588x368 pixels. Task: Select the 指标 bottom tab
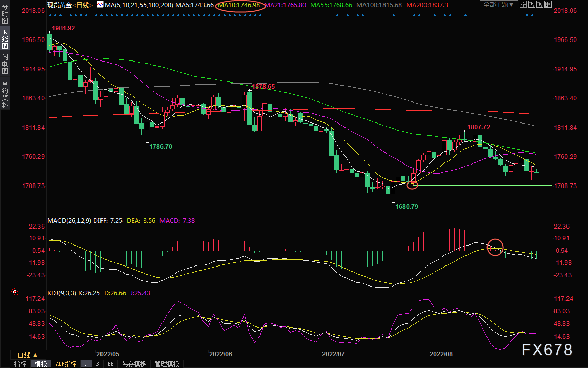(x=21, y=364)
